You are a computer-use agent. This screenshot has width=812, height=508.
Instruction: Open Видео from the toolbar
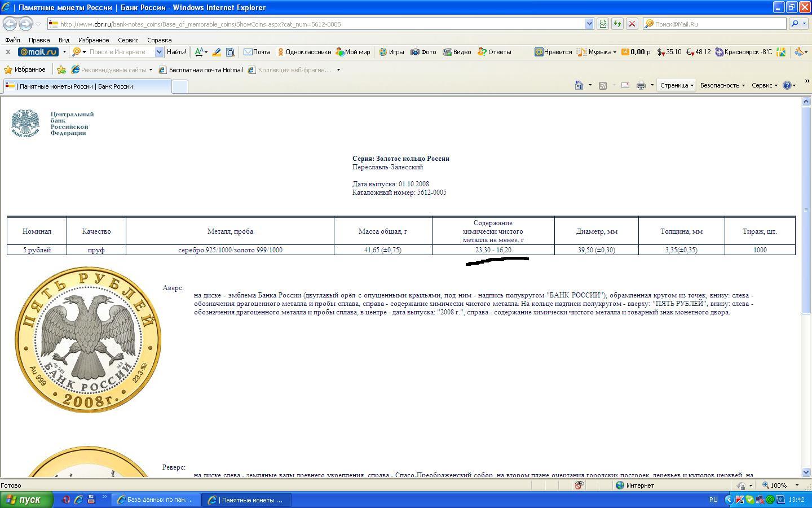457,52
